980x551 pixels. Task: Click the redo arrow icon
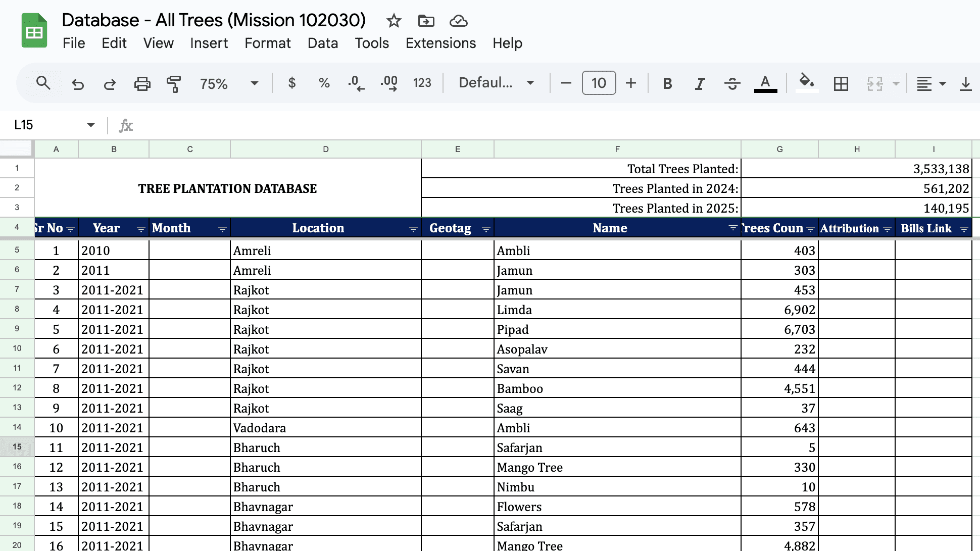pyautogui.click(x=110, y=83)
